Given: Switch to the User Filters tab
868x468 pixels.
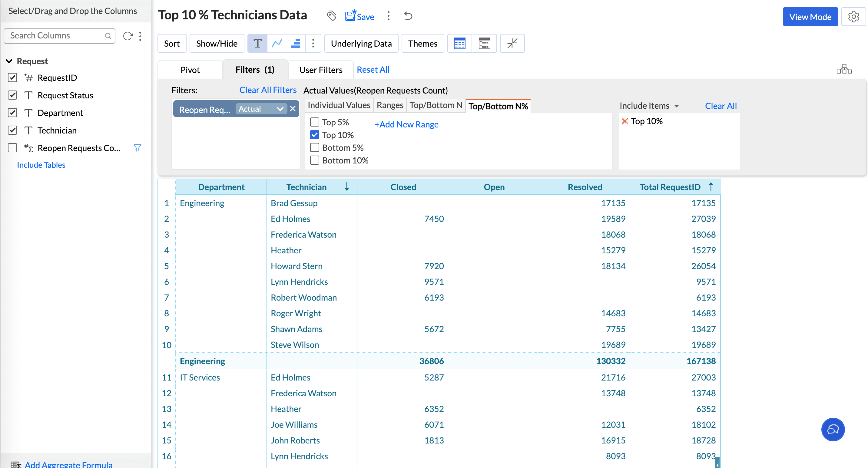Looking at the screenshot, I should click(320, 70).
